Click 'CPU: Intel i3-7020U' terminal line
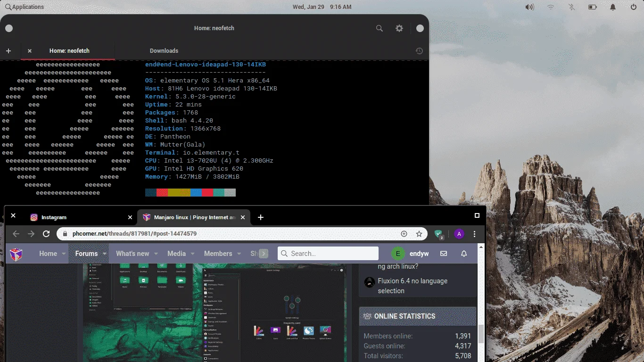This screenshot has width=644, height=362. [209, 161]
